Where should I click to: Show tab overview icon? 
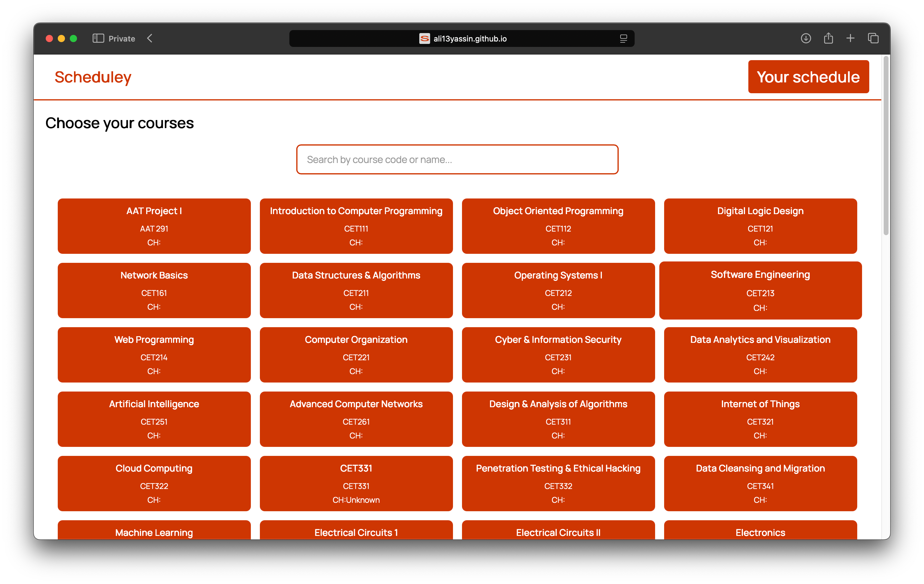873,38
